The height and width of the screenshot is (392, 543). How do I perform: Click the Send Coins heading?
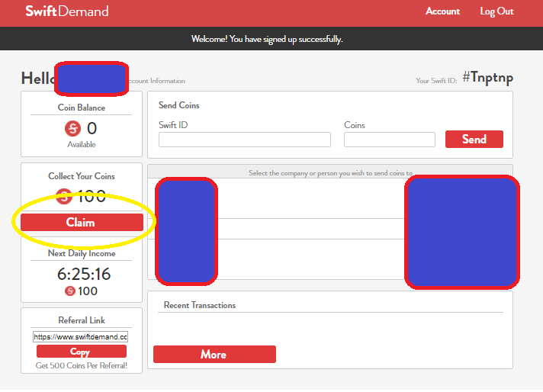(x=178, y=105)
